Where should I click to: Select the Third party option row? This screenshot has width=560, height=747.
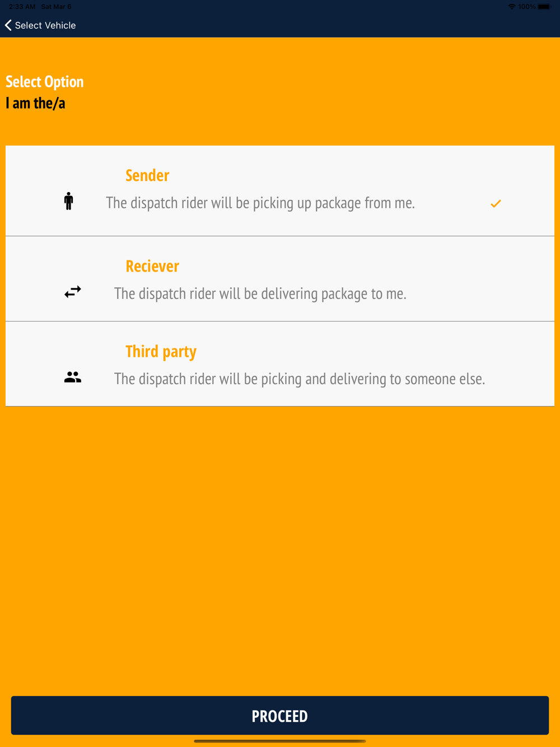[280, 364]
